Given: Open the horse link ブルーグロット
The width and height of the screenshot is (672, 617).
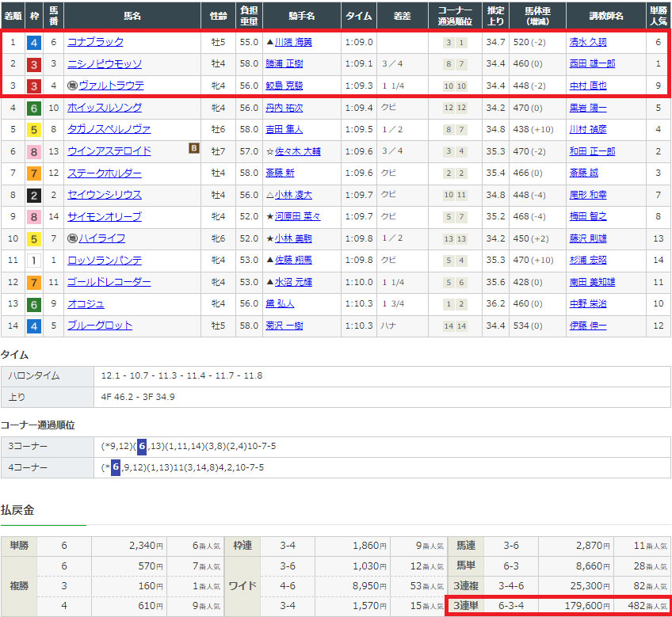Looking at the screenshot, I should (100, 326).
